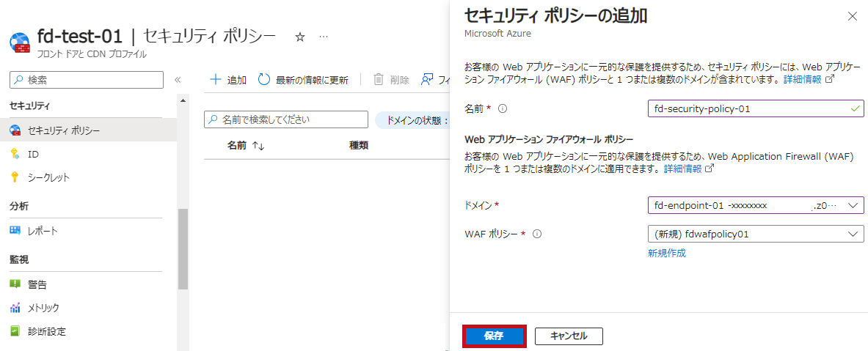Click the sidebar scroll up arrow
The image size is (868, 351).
coord(183,100)
